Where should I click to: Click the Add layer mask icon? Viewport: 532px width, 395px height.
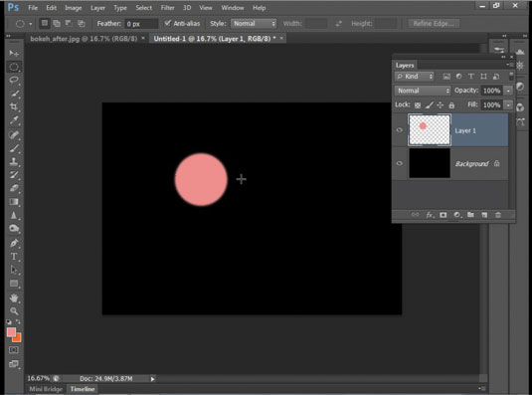(x=443, y=215)
